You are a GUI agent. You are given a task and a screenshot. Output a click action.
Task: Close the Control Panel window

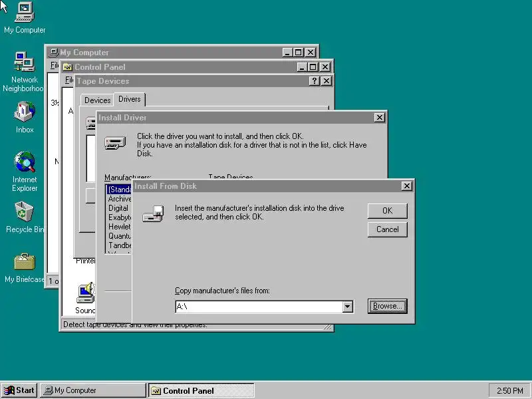[x=325, y=67]
